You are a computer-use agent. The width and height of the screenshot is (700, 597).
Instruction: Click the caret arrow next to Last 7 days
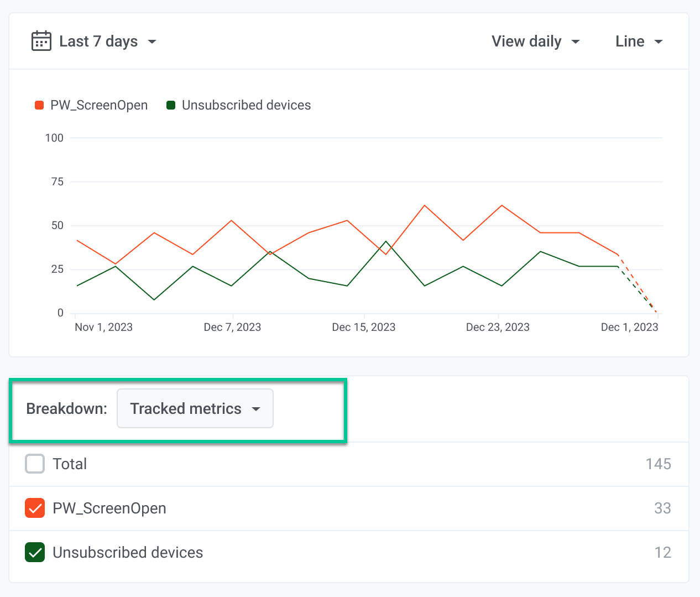click(x=152, y=42)
